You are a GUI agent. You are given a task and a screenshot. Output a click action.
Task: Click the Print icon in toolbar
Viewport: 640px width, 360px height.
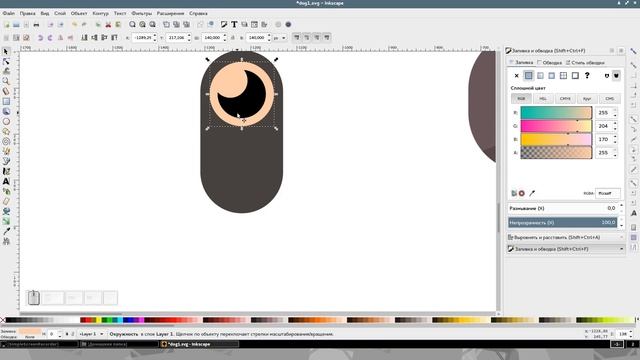click(x=36, y=24)
